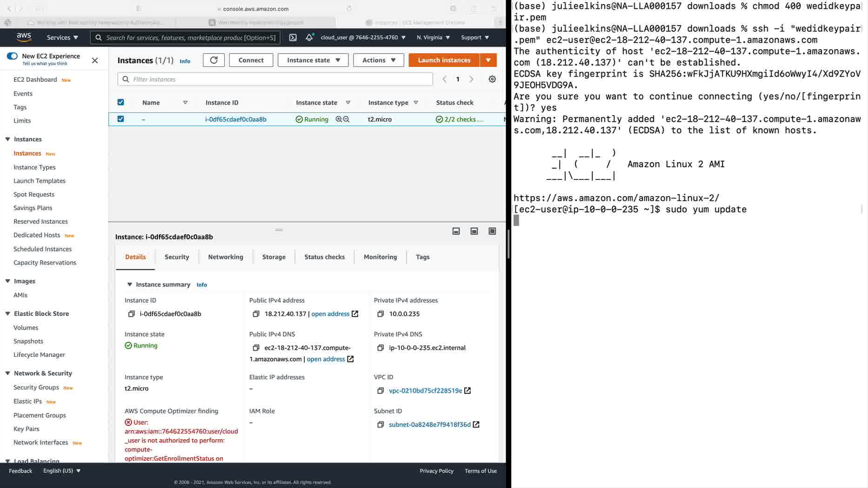Open N. Virginia region selector

[x=433, y=37]
